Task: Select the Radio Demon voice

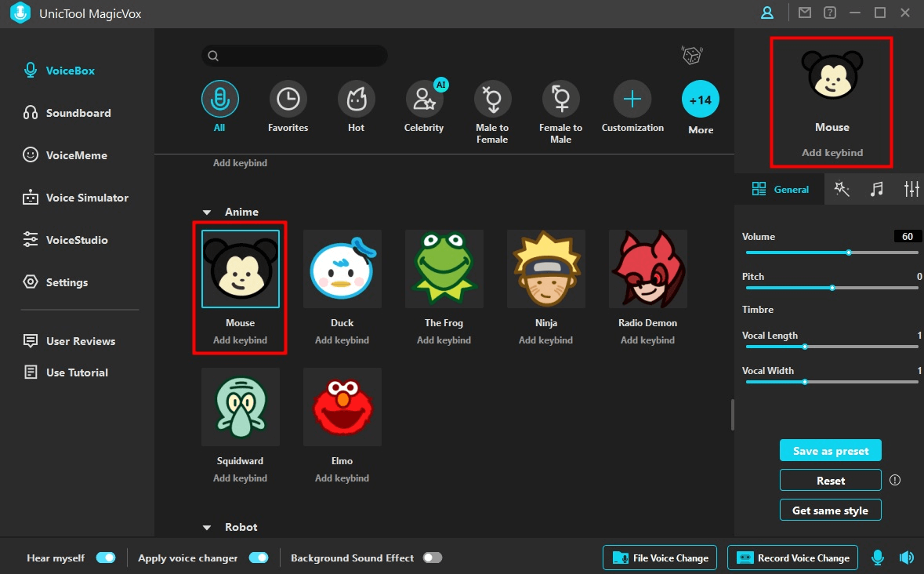Action: pos(648,269)
